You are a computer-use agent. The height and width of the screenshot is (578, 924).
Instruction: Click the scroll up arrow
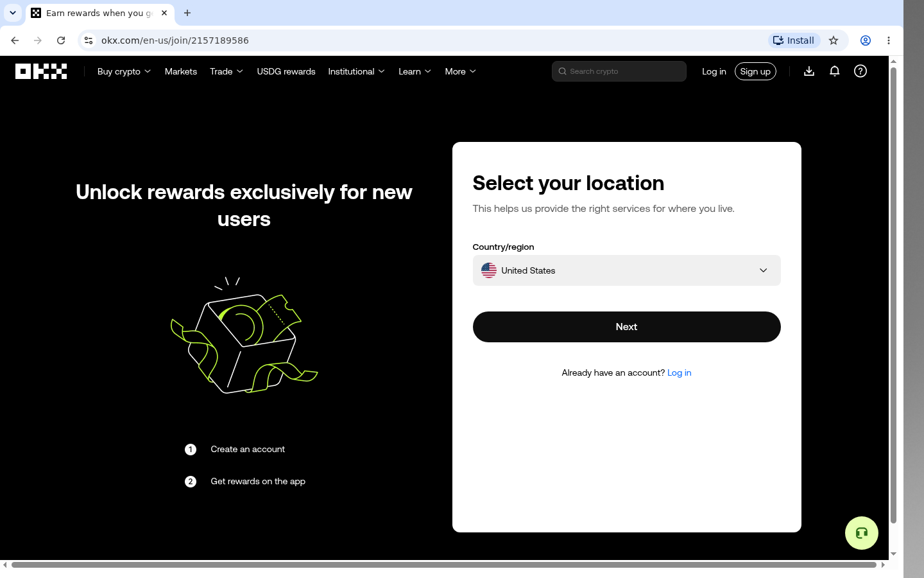pos(893,62)
